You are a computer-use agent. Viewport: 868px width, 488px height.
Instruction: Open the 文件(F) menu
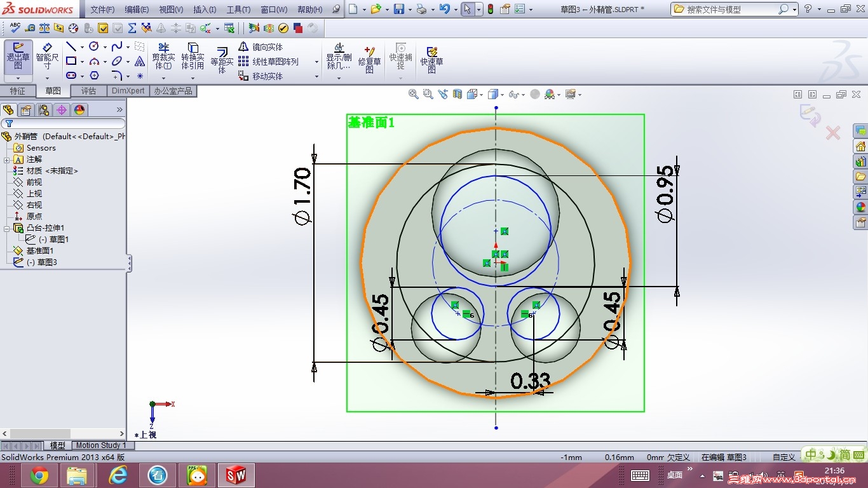click(x=102, y=10)
